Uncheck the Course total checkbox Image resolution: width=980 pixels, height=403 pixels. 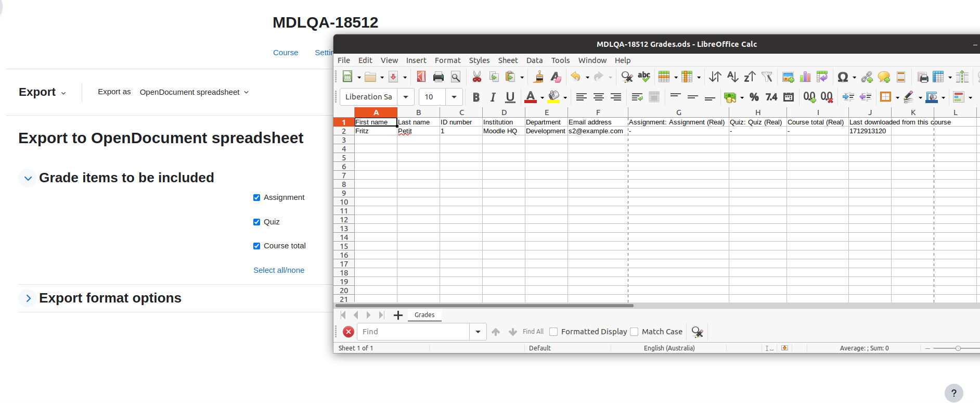tap(256, 246)
